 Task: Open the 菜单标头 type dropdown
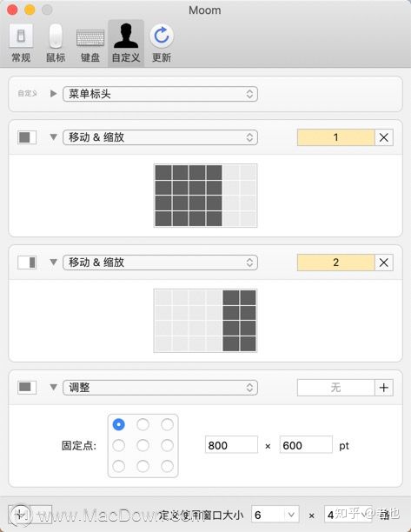coord(160,94)
